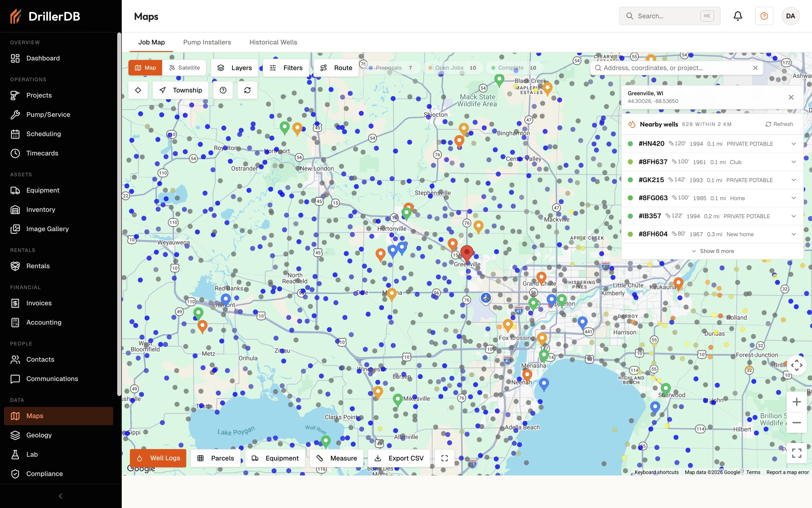Click the locate-me crosshair button

(x=138, y=90)
